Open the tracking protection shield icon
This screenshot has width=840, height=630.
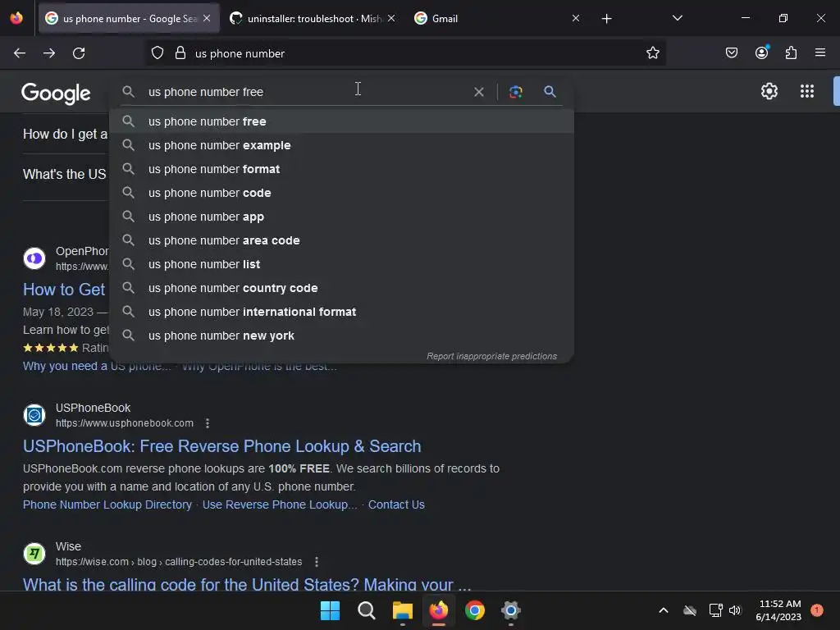point(157,53)
